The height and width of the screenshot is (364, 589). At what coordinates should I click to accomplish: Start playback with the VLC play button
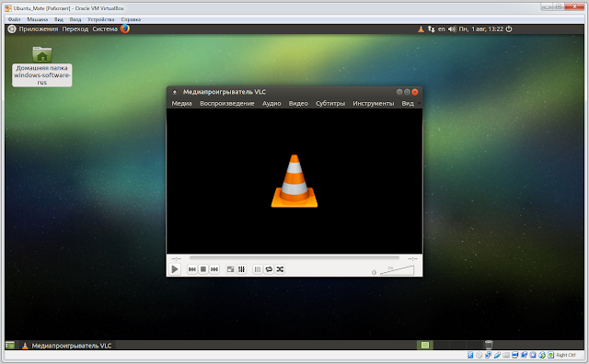coord(175,269)
